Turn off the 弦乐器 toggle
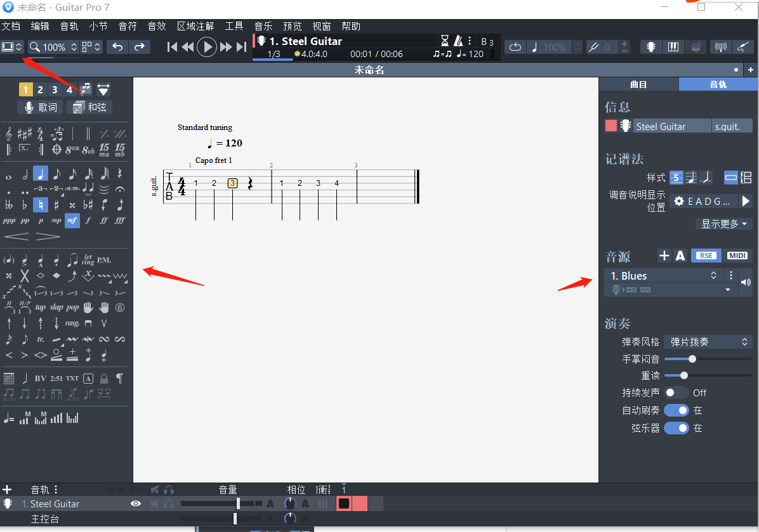Screen dimensions: 759x532 point(676,428)
